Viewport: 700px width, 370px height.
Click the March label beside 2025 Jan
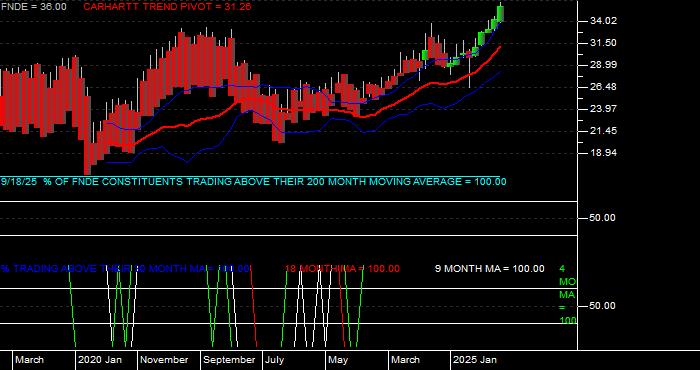[x=405, y=360]
